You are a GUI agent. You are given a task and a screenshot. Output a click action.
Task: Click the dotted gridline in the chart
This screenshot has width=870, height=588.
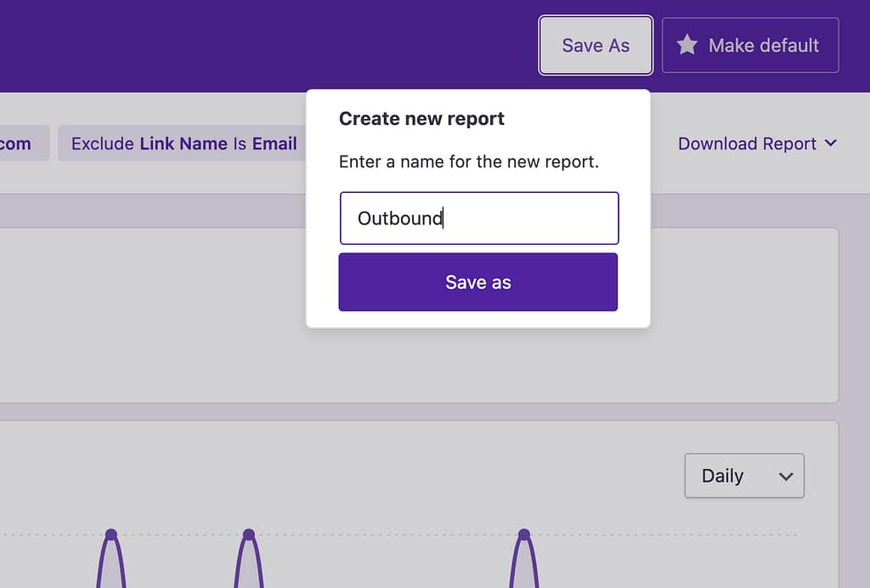(382, 534)
